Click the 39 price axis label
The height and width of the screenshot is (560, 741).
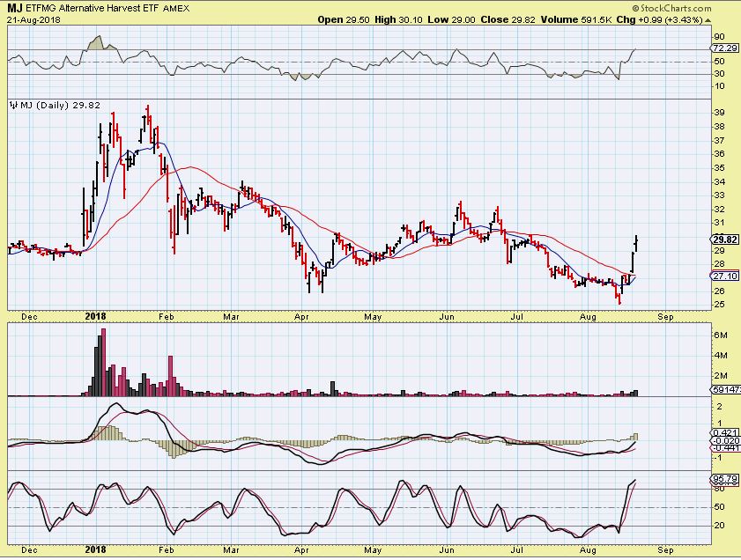click(719, 113)
